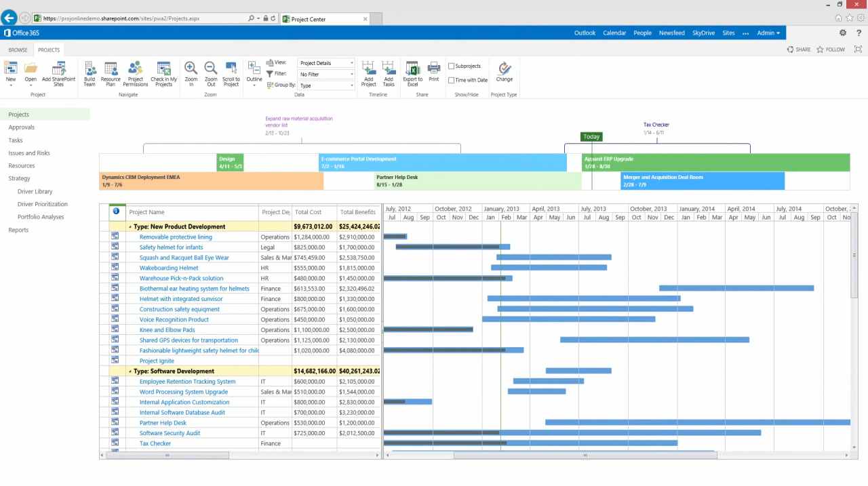The width and height of the screenshot is (868, 486).
Task: Open Approvals in the left navigation
Action: 22,127
